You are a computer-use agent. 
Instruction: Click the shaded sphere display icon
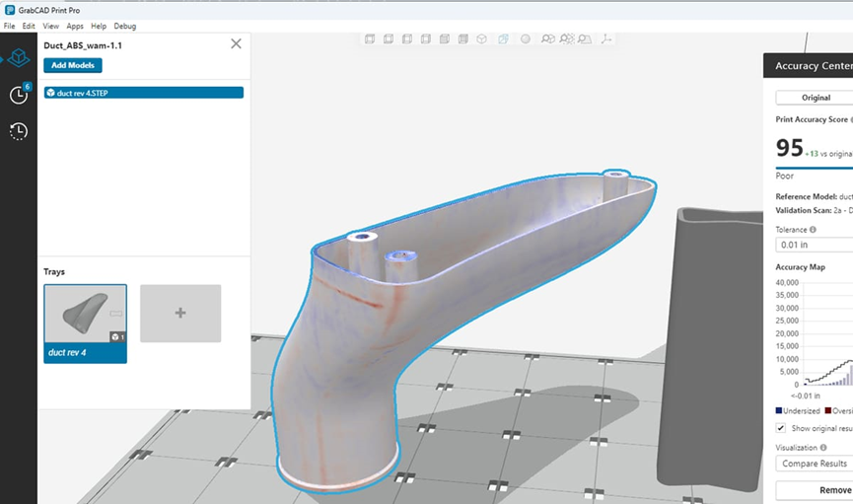point(525,39)
